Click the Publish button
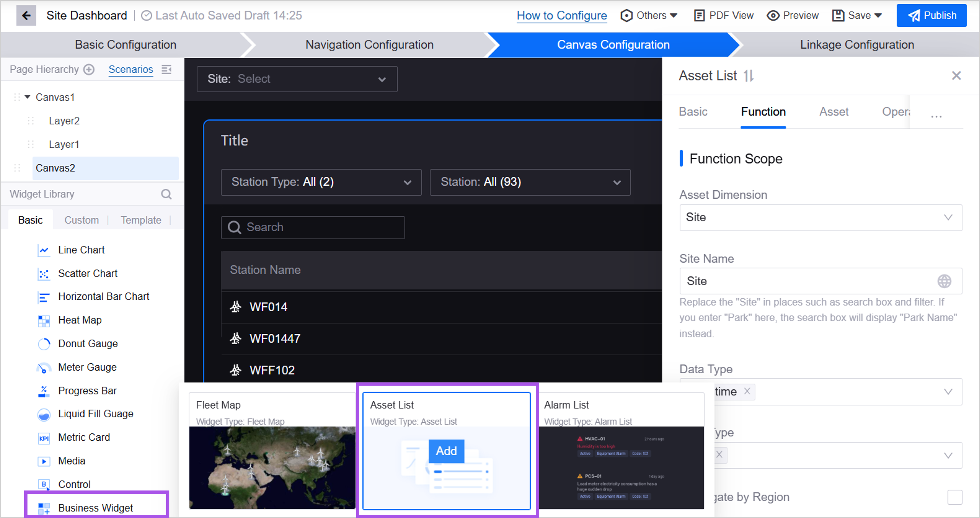This screenshot has height=518, width=980. tap(931, 15)
